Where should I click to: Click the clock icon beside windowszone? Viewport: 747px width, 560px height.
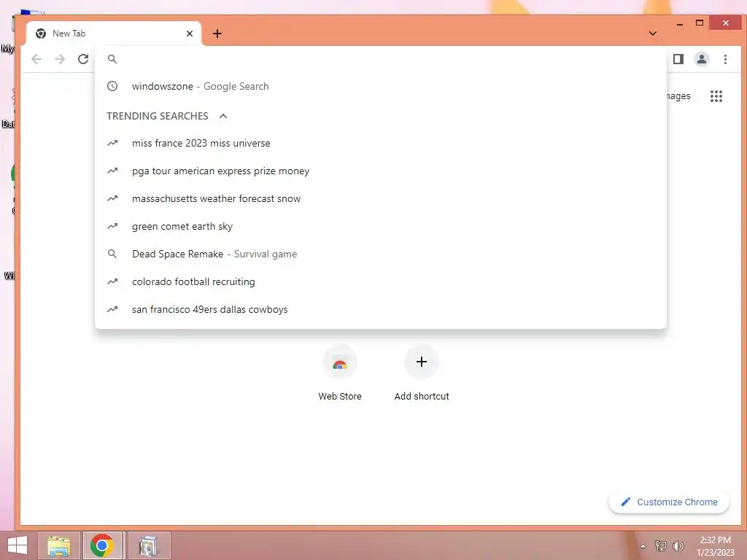click(x=112, y=86)
